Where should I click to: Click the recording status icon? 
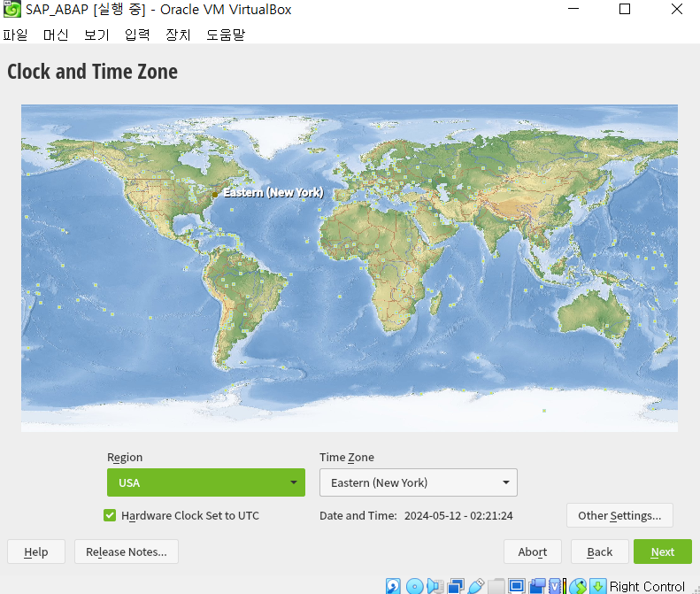coord(537,586)
